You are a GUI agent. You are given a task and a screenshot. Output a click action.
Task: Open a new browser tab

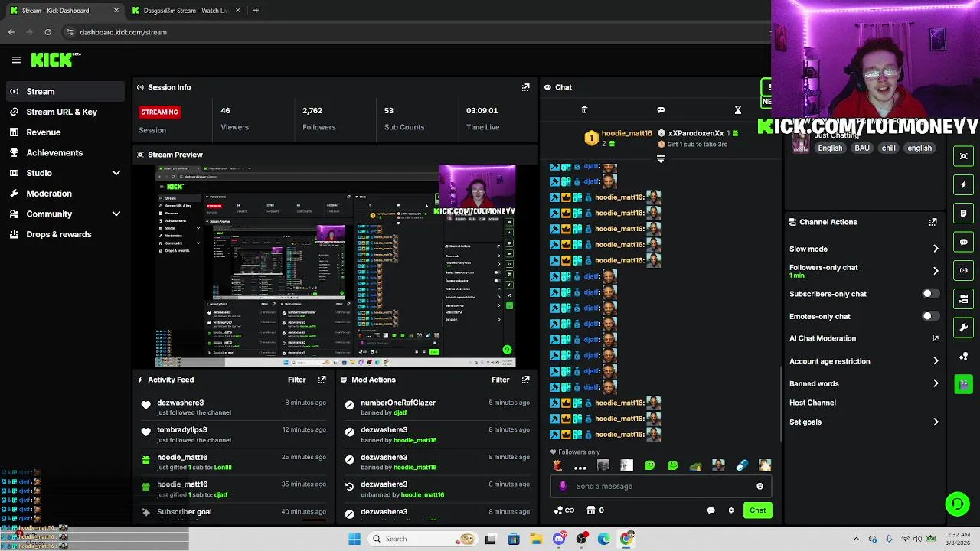point(256,11)
